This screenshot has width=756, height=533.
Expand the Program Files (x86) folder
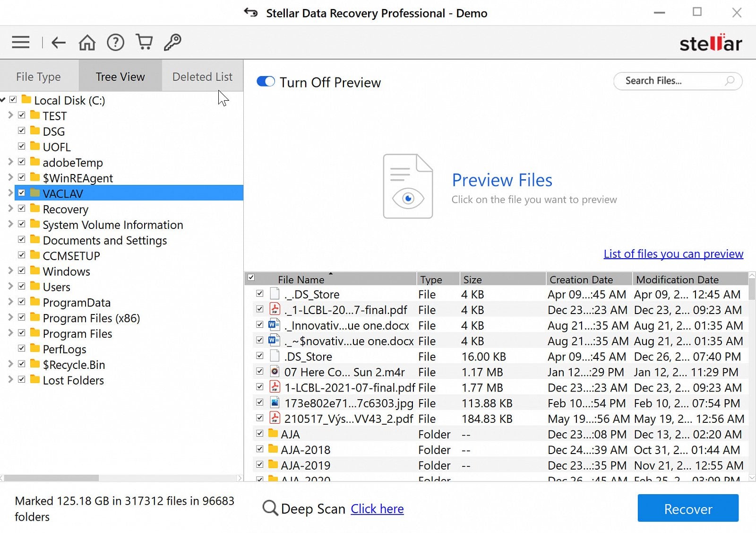[10, 317]
